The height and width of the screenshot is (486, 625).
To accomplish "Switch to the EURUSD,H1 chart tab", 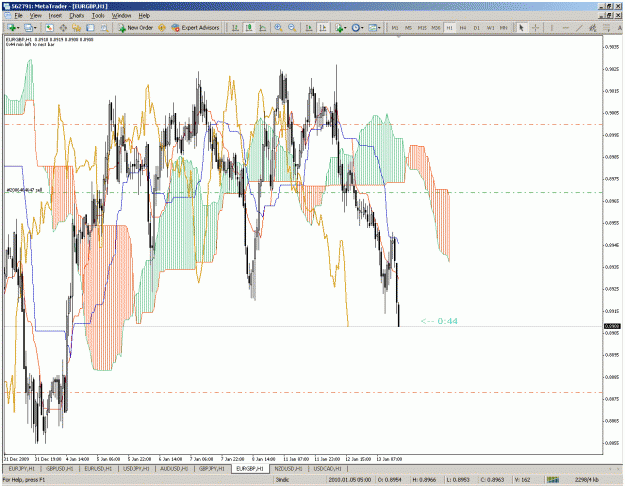I will 98,468.
